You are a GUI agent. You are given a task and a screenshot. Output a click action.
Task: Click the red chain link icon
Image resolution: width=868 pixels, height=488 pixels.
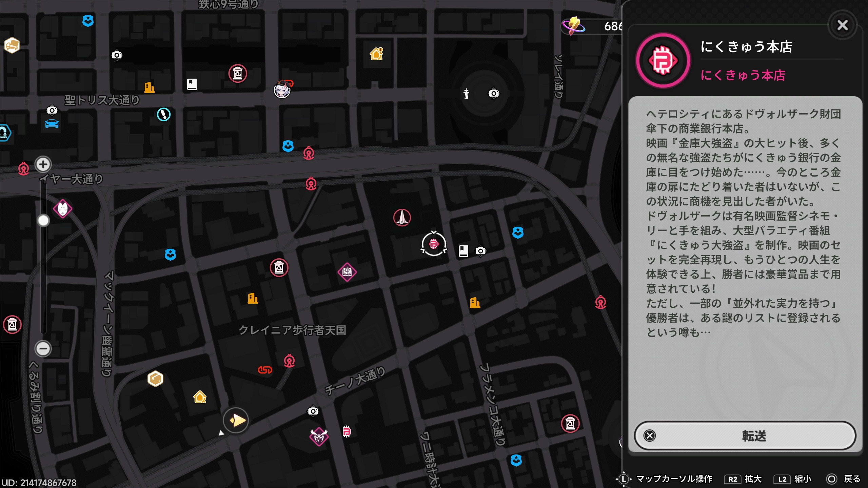pyautogui.click(x=265, y=370)
